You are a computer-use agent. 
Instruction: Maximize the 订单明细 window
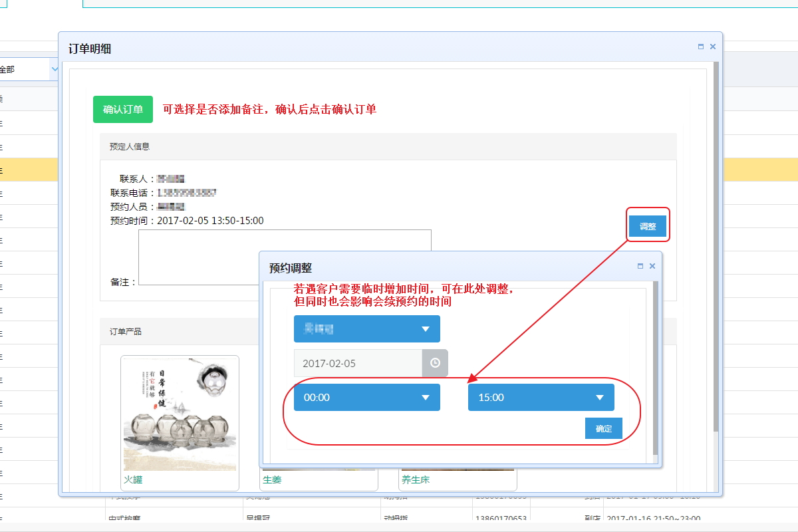coord(701,47)
